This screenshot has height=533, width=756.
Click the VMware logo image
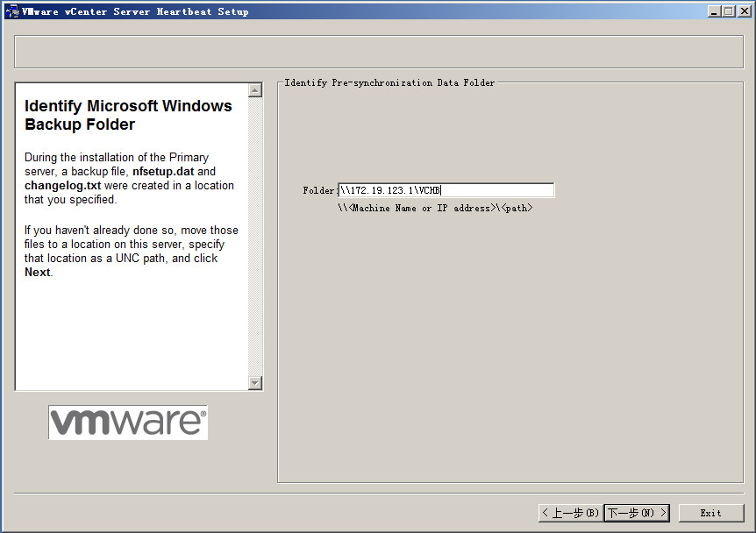128,423
